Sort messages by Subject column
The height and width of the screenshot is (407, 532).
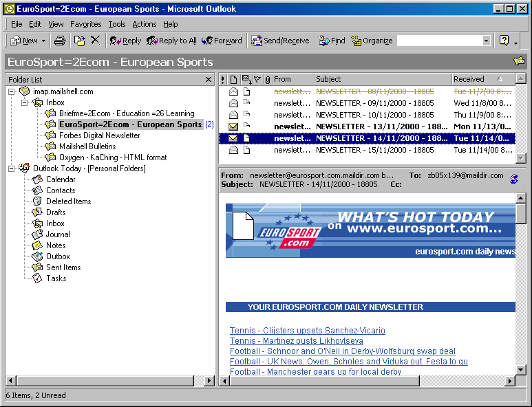tap(383, 79)
